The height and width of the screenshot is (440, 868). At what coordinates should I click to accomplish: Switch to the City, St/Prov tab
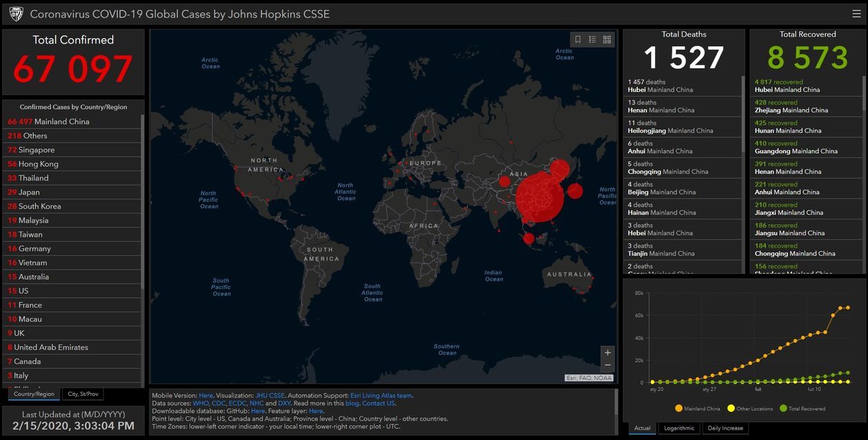83,394
